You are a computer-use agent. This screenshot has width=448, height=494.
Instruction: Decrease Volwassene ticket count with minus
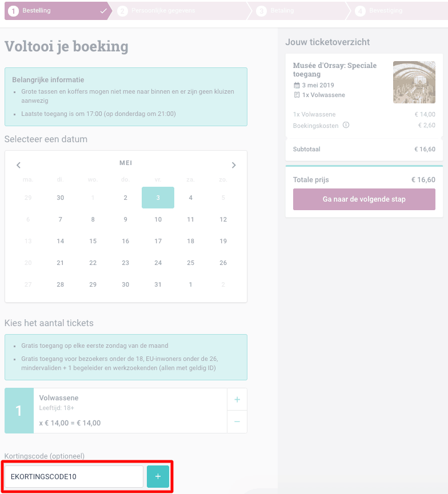click(x=237, y=421)
